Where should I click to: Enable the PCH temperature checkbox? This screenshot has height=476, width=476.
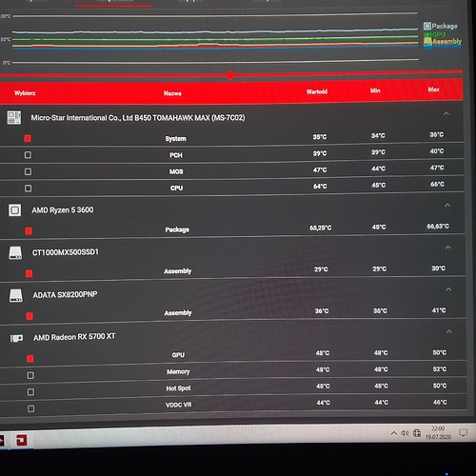(x=28, y=155)
